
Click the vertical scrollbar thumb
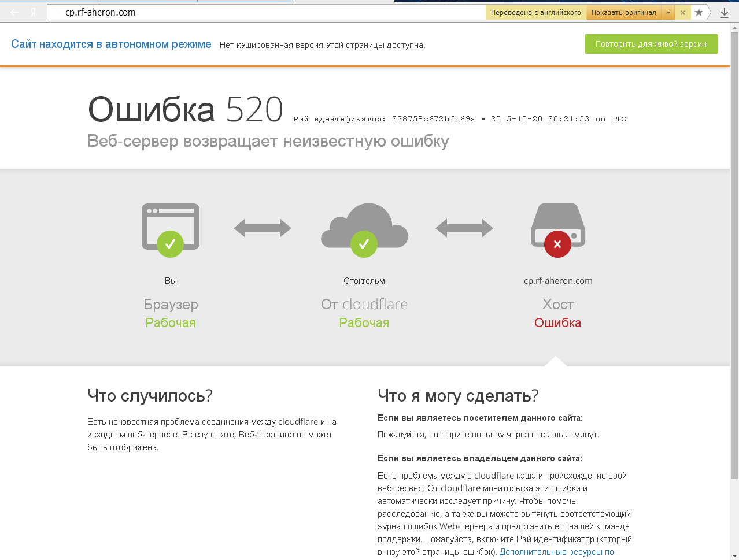[x=734, y=256]
